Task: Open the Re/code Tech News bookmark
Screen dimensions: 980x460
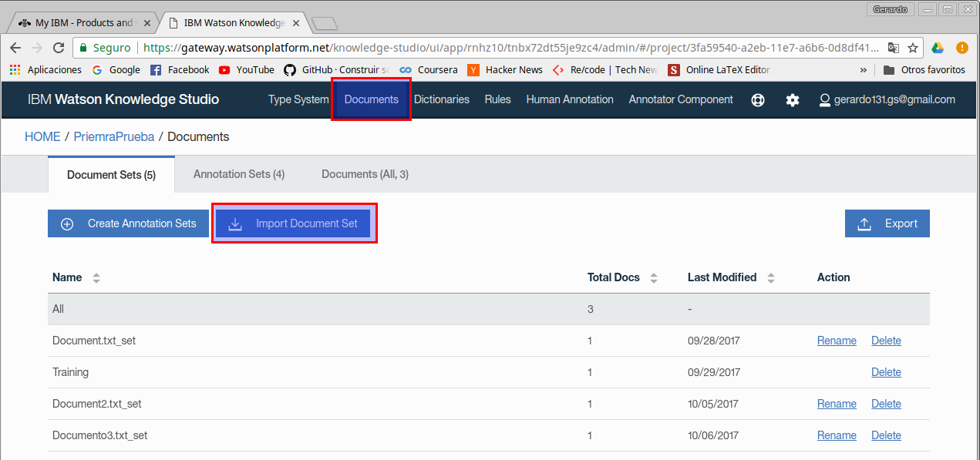Action: click(x=605, y=69)
